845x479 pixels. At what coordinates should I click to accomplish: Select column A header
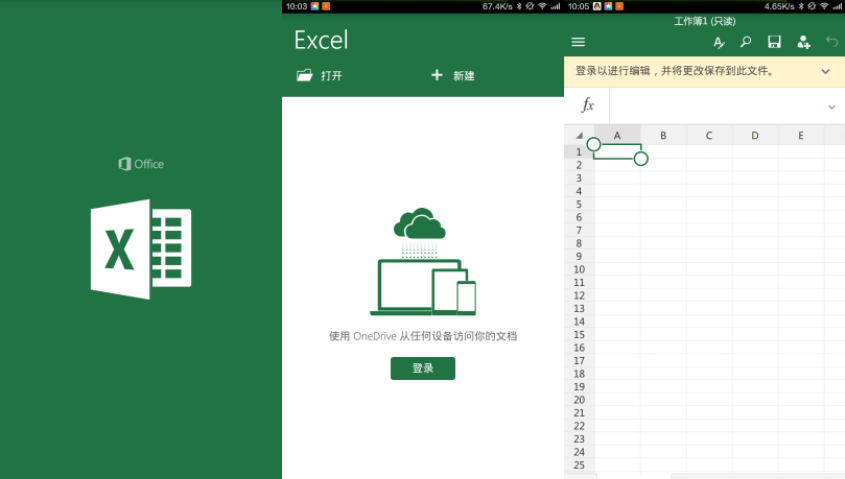point(617,135)
